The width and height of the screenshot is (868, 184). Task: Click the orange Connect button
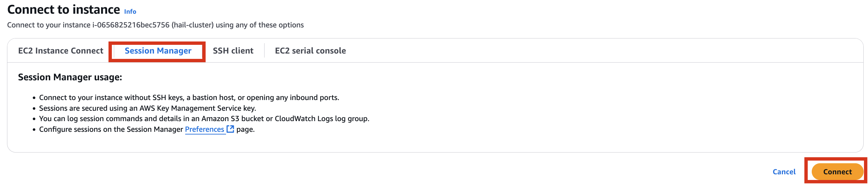coord(837,172)
